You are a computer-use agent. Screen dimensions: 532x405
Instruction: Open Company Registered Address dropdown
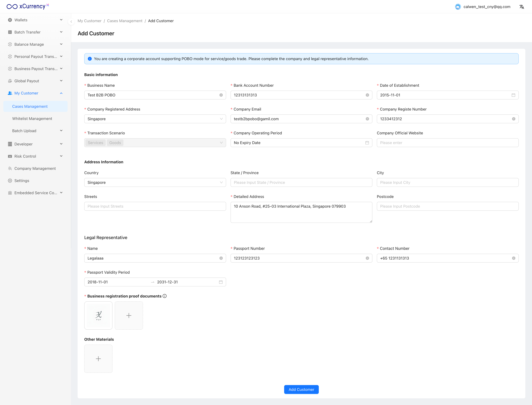155,119
